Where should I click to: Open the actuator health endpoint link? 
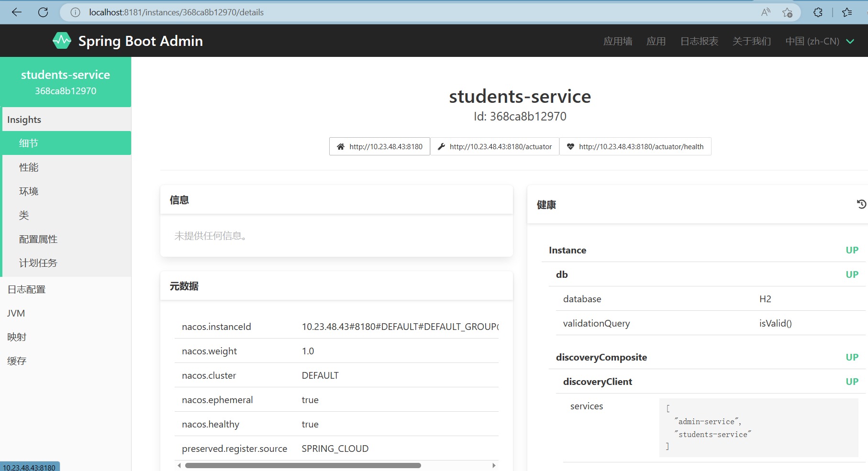click(641, 146)
